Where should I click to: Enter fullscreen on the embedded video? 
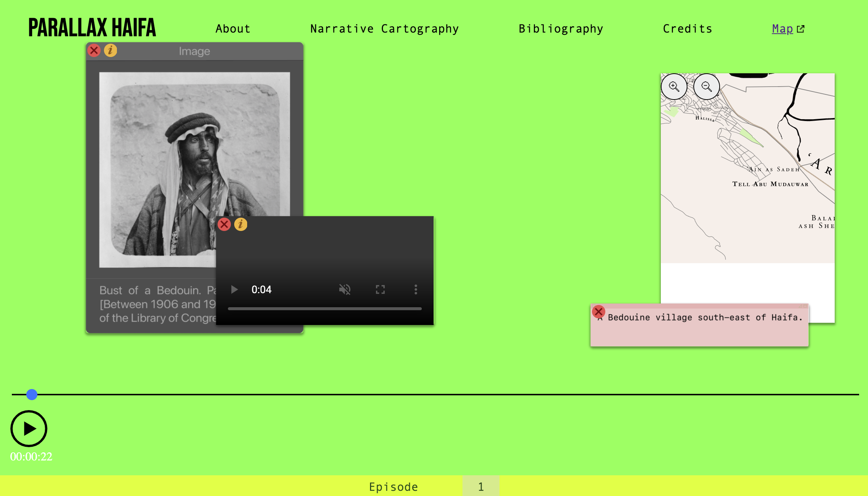coord(380,289)
